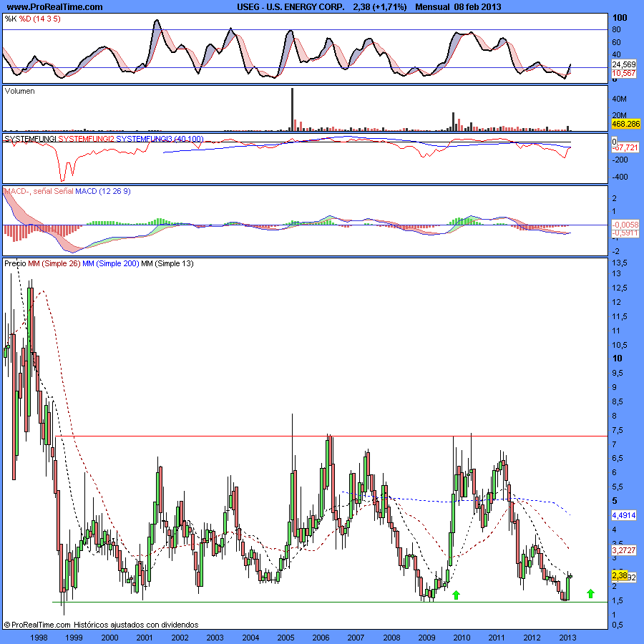Click the 2001 year label
The height and width of the screenshot is (644, 644).
pyautogui.click(x=145, y=638)
